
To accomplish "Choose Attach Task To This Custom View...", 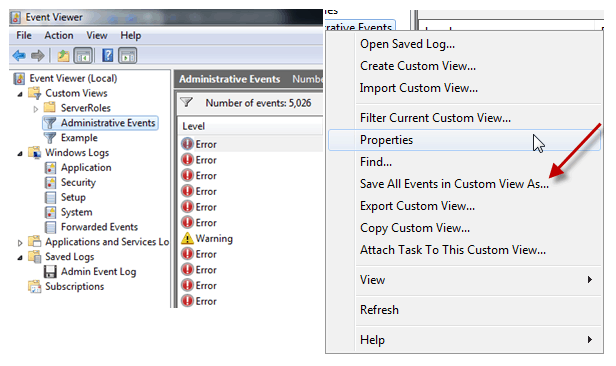I will (x=464, y=250).
